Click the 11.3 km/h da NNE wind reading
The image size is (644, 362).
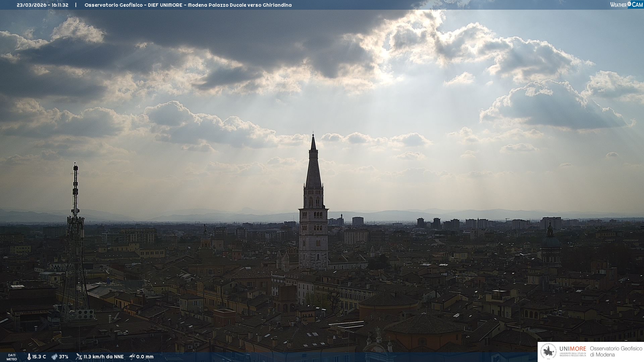103,357
